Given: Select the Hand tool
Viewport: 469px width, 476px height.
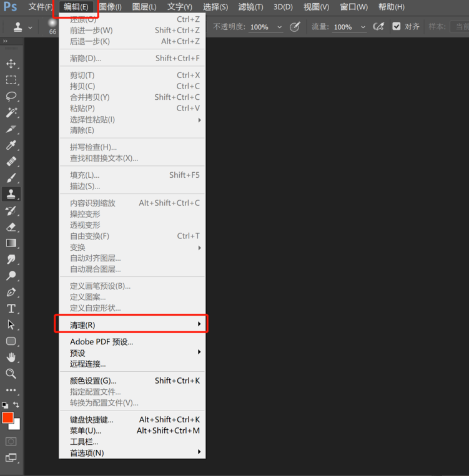Looking at the screenshot, I should [11, 357].
